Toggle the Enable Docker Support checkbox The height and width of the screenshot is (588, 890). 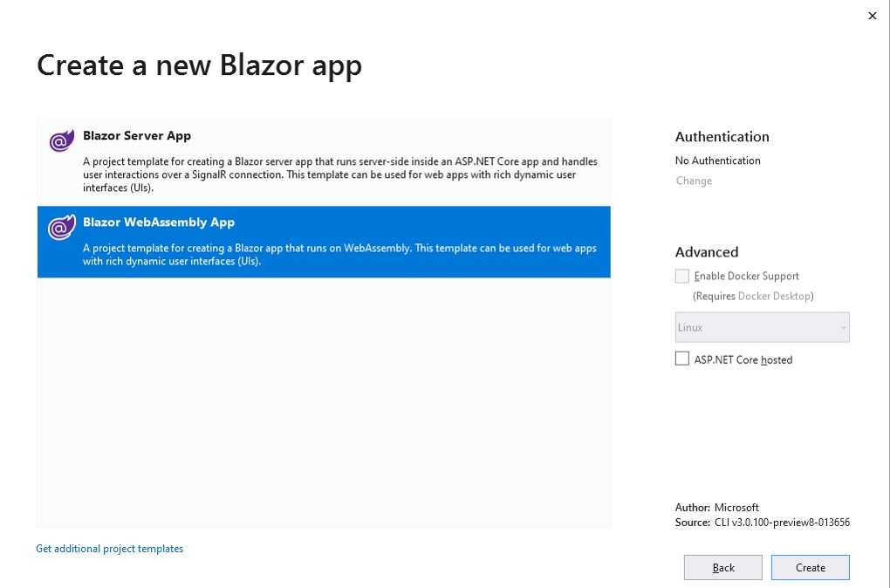click(682, 276)
